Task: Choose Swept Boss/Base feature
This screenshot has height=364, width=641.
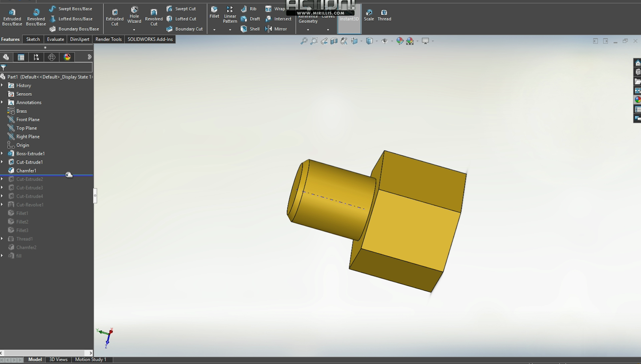Action: (71, 9)
